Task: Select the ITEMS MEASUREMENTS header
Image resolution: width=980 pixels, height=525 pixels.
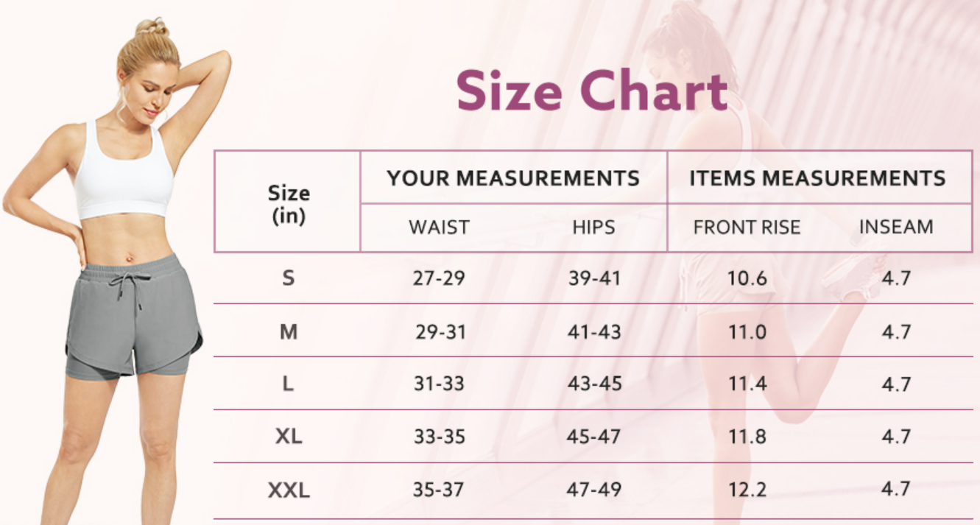Action: (x=817, y=178)
